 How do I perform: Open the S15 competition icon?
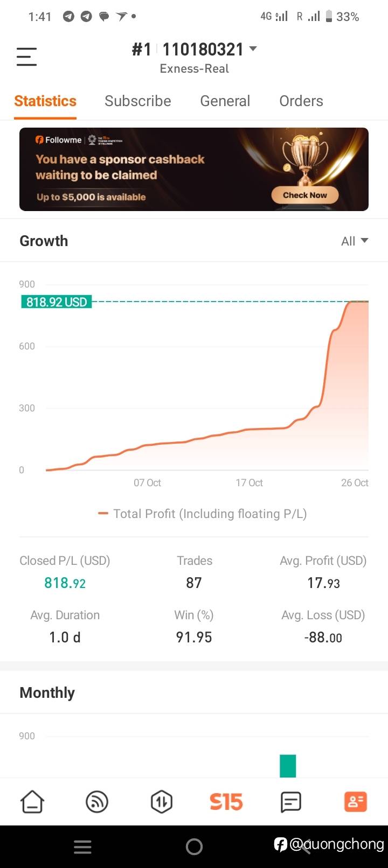coord(226,802)
